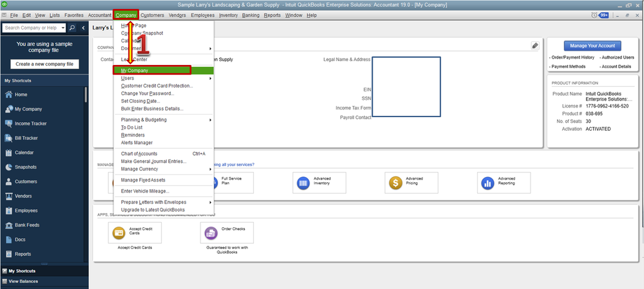This screenshot has height=289, width=644.
Task: Choose Chart of Accounts menu item
Action: pos(163,154)
